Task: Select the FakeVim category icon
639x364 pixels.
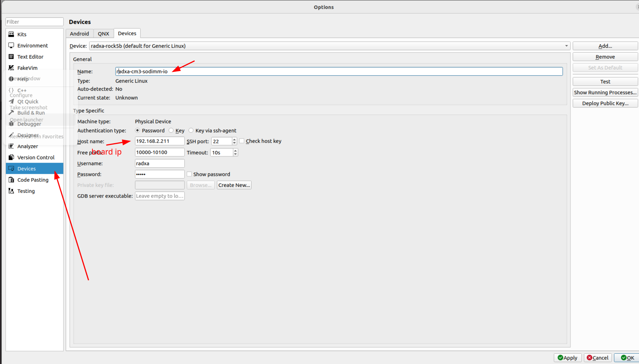Action: (x=11, y=68)
